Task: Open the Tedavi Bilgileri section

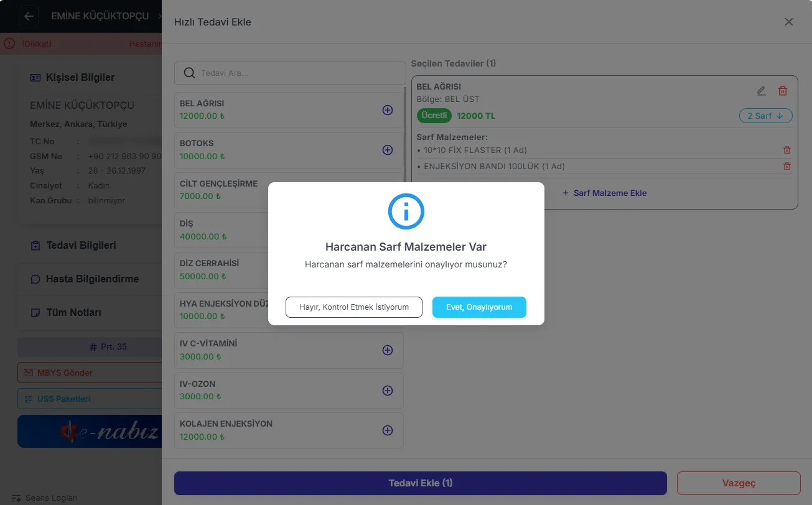Action: [82, 246]
